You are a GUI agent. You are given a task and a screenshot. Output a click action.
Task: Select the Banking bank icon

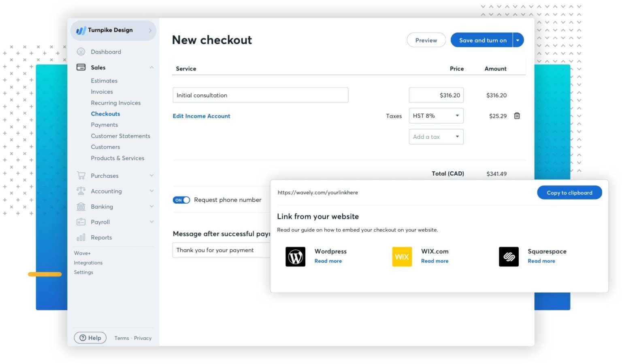click(x=81, y=206)
